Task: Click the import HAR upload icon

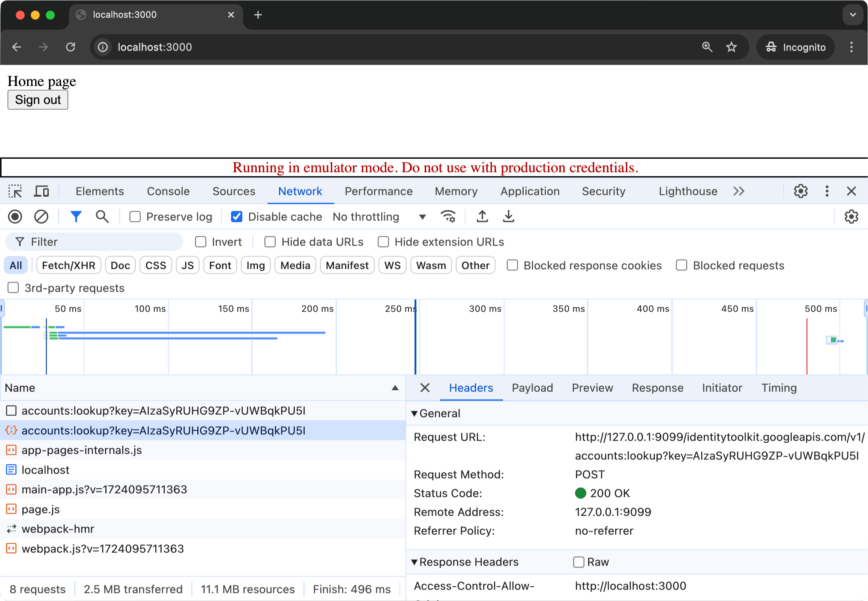Action: tap(482, 217)
